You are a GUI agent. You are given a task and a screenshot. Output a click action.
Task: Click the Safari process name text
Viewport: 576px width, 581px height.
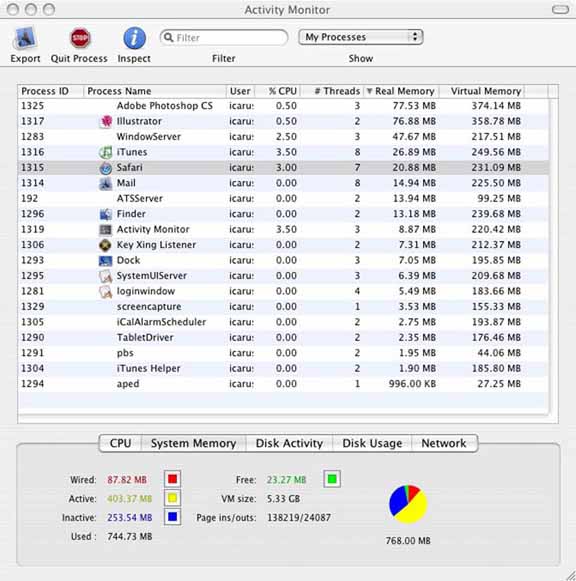point(129,167)
